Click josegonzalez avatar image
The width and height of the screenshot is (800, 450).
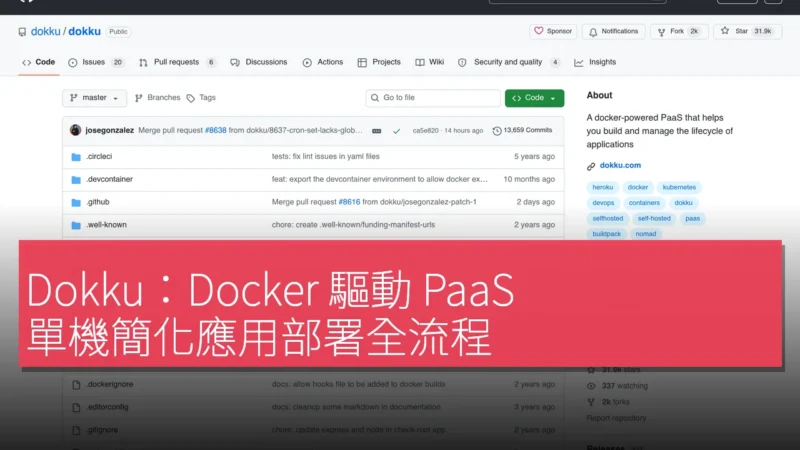[x=76, y=130]
